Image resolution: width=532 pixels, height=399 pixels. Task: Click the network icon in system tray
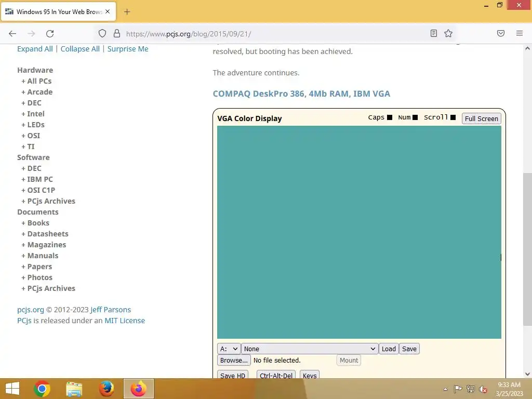pyautogui.click(x=471, y=389)
